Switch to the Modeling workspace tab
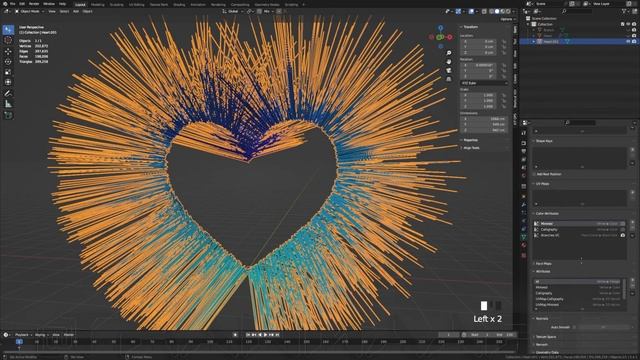Screen dimensions: 640x360 click(98, 4)
